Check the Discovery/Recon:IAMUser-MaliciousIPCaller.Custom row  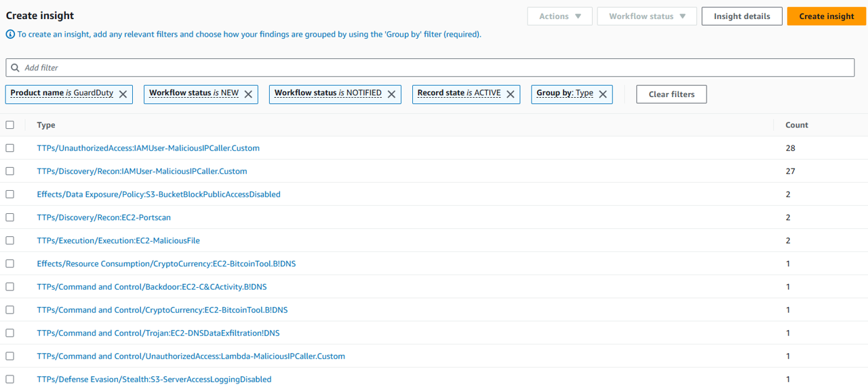coord(9,171)
